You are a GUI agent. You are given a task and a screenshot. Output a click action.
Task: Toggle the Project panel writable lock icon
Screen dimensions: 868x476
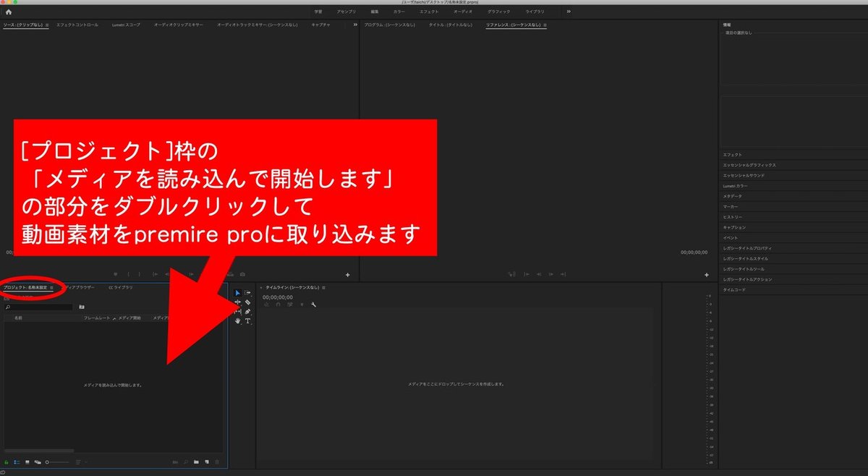coord(6,462)
